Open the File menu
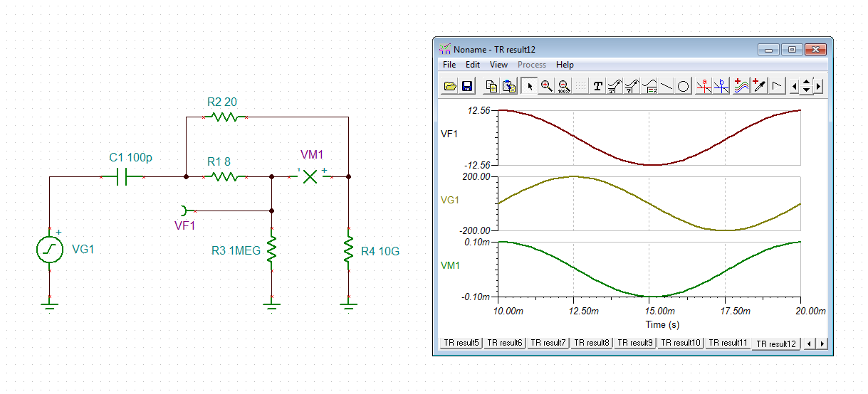This screenshot has height=394, width=868. coord(449,65)
